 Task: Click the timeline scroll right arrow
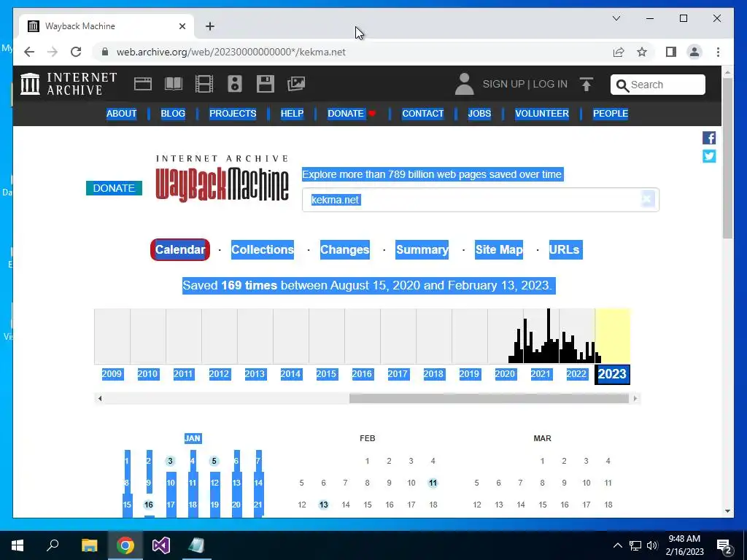[635, 399]
